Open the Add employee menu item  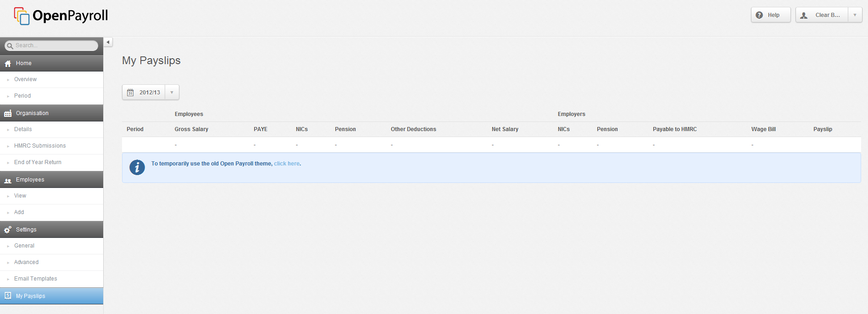pos(19,212)
